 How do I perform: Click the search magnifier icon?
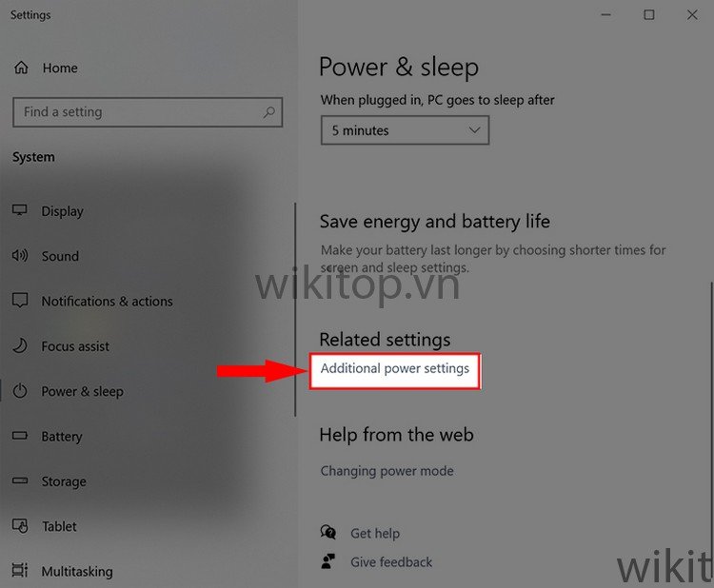tap(269, 112)
